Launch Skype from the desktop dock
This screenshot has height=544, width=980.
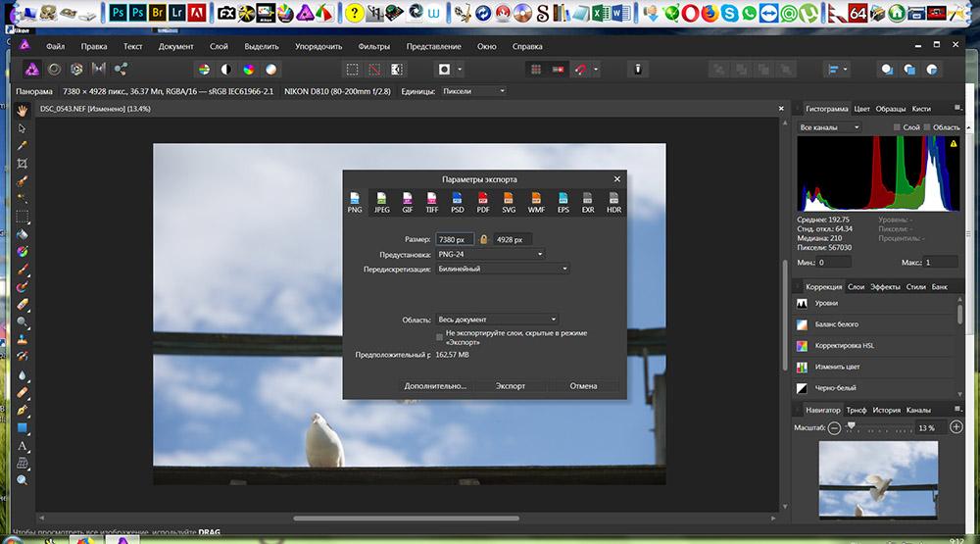tap(729, 13)
